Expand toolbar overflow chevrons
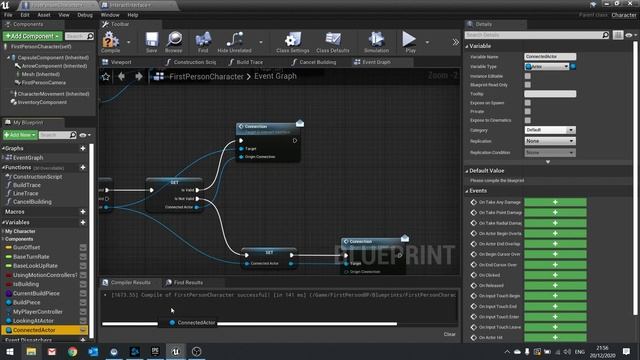This screenshot has width=640, height=360. 456,42
